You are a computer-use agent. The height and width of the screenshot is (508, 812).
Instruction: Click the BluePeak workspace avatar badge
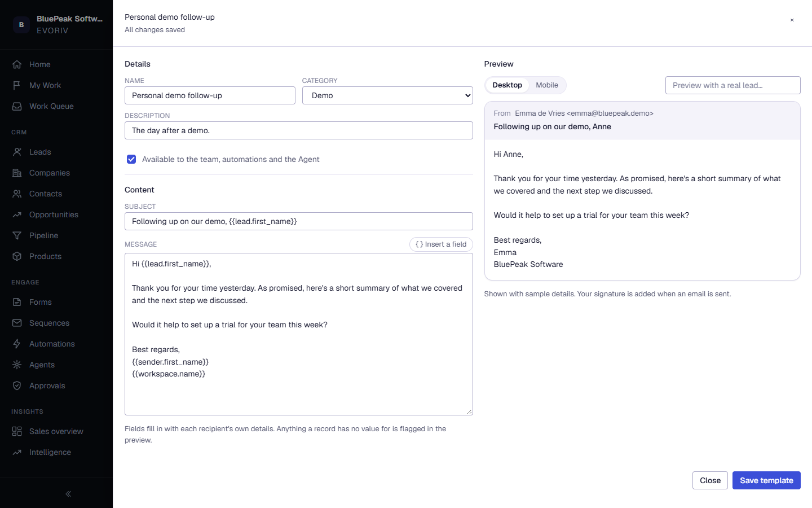(21, 25)
